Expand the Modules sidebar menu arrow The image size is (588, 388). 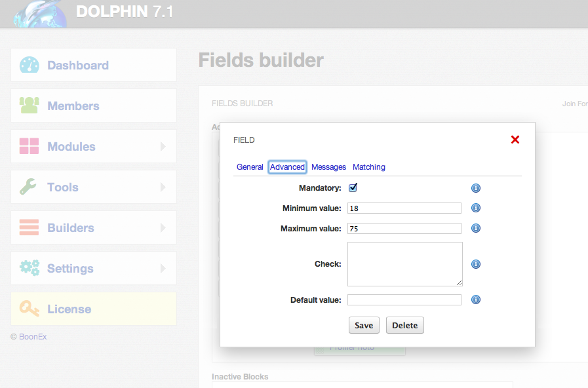[x=163, y=147]
